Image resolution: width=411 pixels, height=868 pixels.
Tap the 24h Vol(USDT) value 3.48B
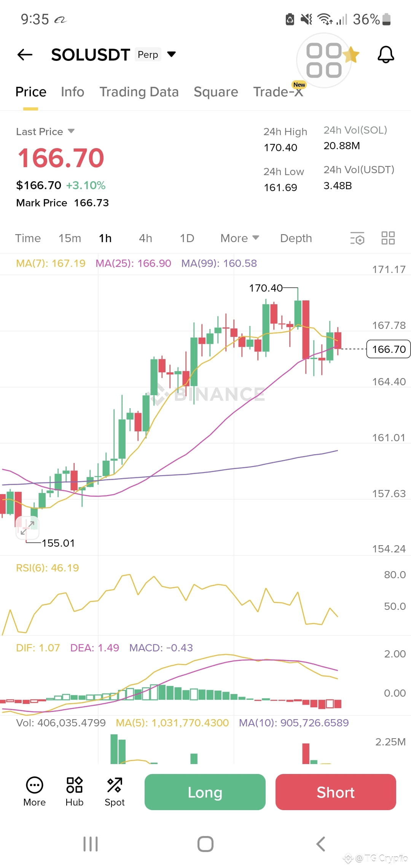coord(338,186)
